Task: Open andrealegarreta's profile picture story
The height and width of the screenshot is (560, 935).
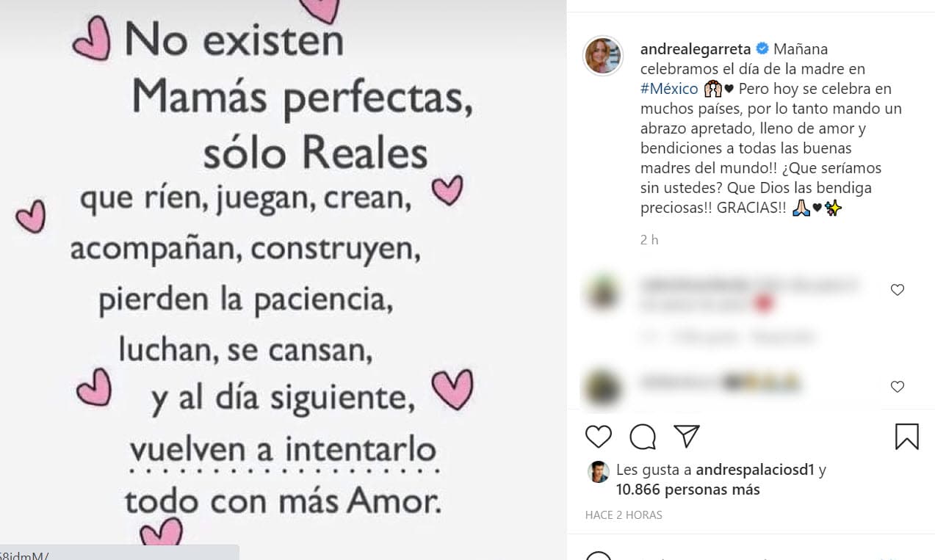Action: click(x=602, y=56)
